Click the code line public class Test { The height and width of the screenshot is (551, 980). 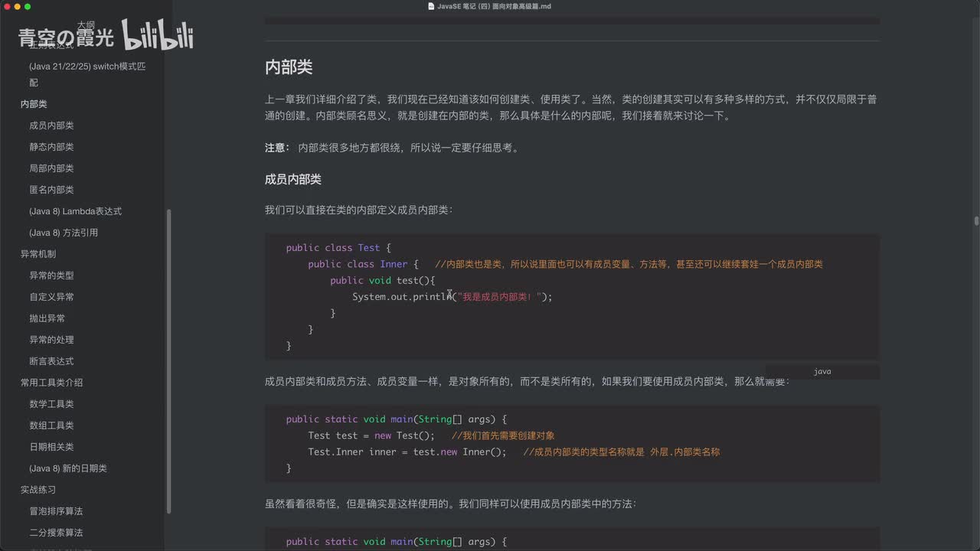338,248
